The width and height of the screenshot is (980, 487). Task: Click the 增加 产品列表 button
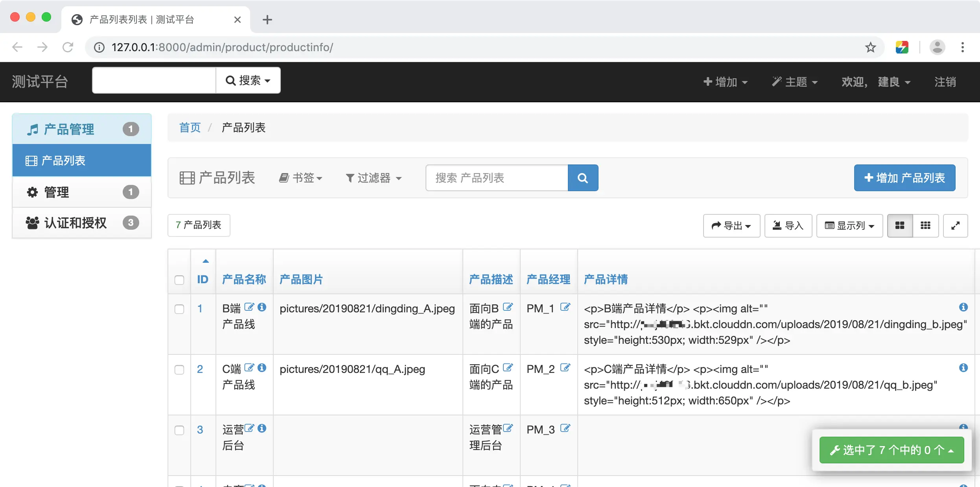coord(904,178)
